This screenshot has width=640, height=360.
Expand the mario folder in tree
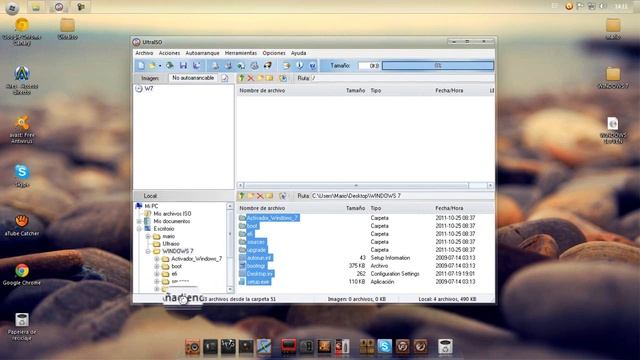pos(148,236)
